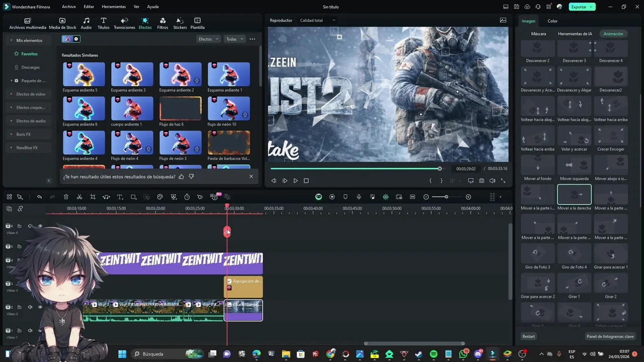Close the search feedback banner
The image size is (644, 362).
[251, 176]
